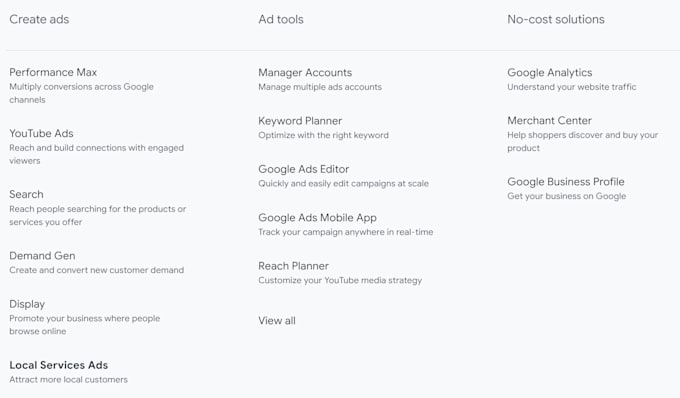Select Local Services Ads
This screenshot has width=680, height=398.
[x=59, y=365]
